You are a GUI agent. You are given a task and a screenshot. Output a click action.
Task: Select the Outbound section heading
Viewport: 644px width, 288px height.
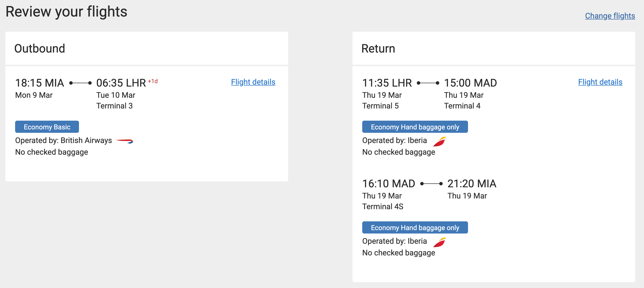point(39,48)
